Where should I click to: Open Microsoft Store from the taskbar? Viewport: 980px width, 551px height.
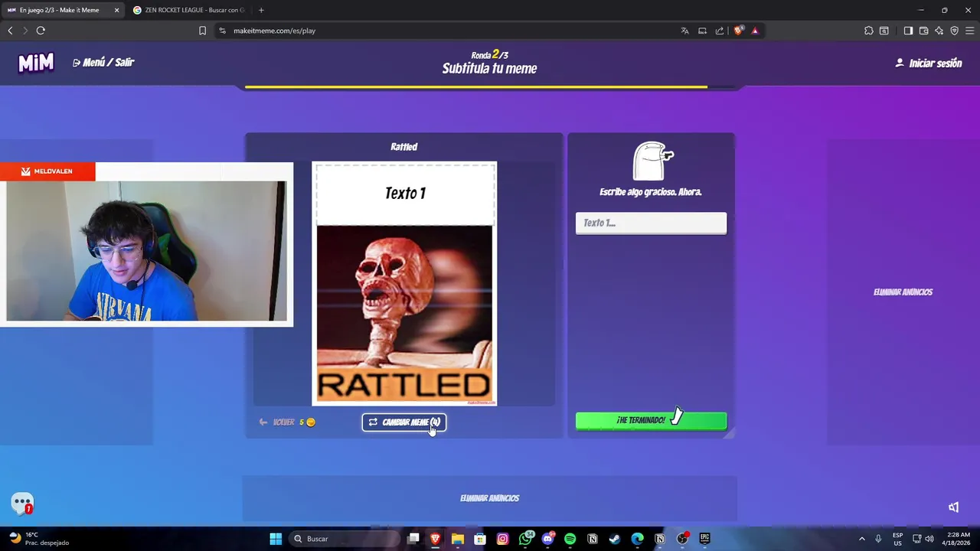coord(480,539)
